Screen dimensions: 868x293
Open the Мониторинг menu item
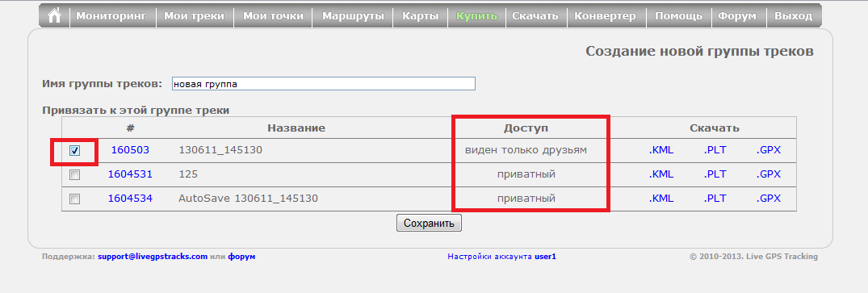111,16
